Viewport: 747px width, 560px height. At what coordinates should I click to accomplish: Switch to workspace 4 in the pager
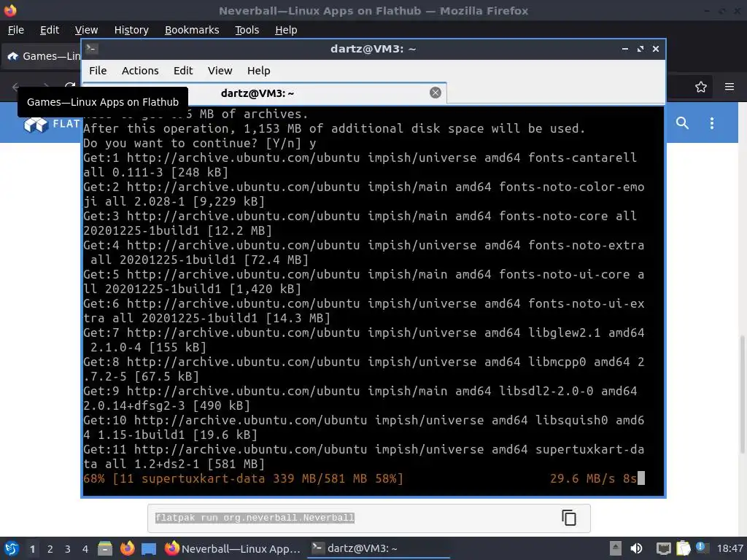[x=85, y=549]
